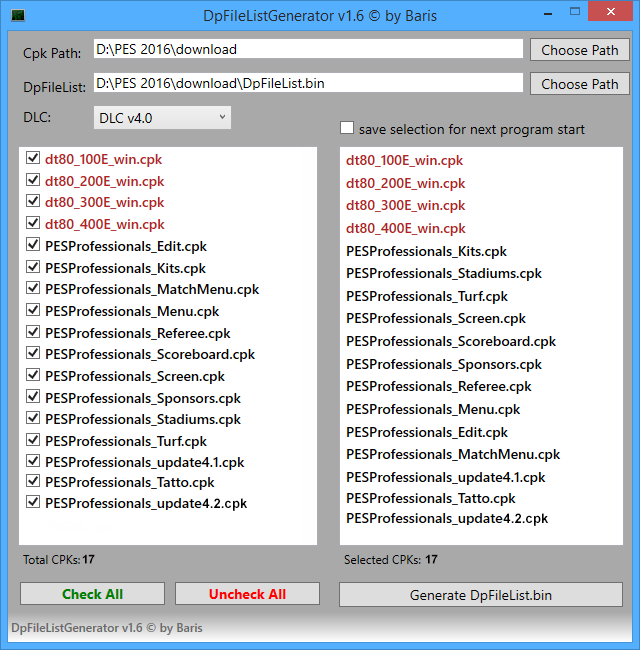Toggle dt80_300E_win.cpk checkbox
The width and height of the screenshot is (640, 650).
33,201
